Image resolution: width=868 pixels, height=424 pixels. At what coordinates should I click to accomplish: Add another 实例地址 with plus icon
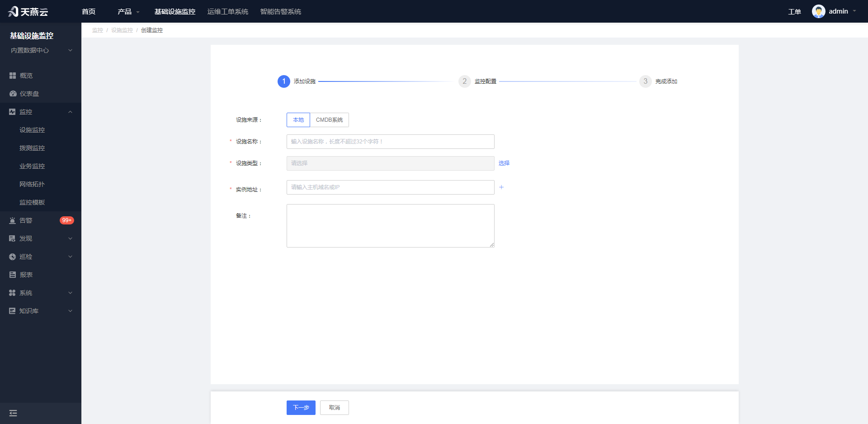tap(501, 187)
